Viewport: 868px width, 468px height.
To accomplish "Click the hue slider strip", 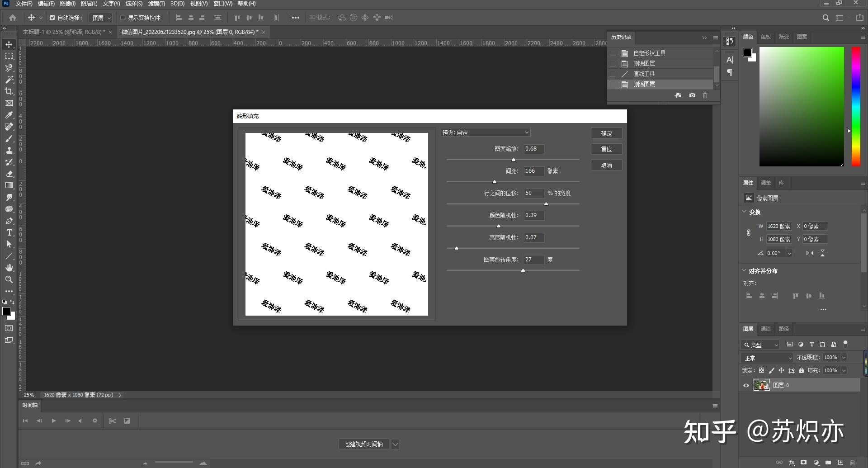I will point(856,106).
